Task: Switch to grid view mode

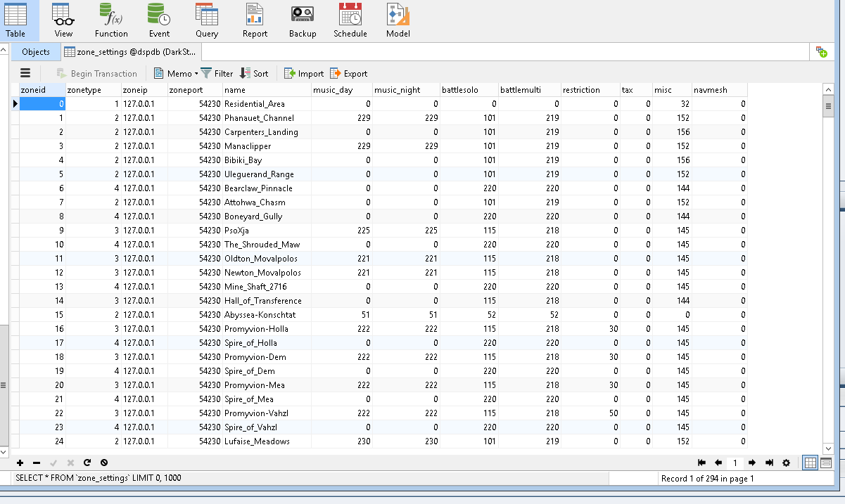Action: (x=810, y=463)
